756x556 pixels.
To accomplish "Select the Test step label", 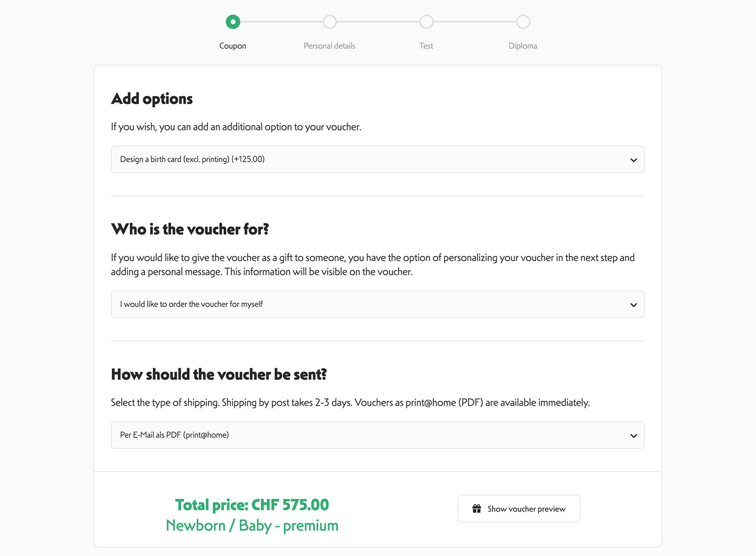I will (x=426, y=45).
